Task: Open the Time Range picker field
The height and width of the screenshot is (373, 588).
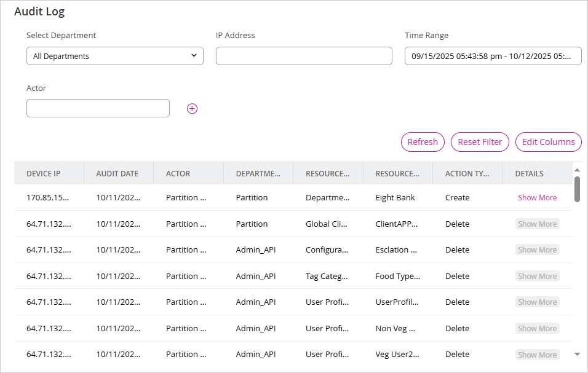Action: click(493, 56)
